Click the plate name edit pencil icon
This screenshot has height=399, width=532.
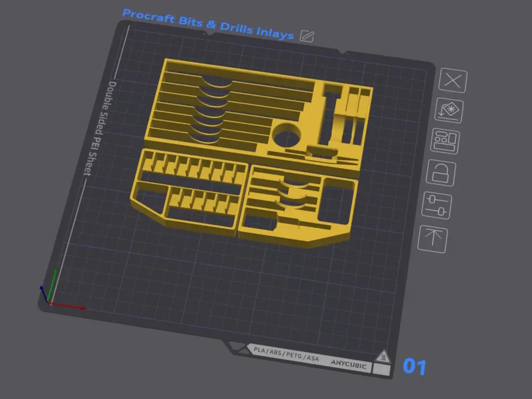[x=307, y=36]
